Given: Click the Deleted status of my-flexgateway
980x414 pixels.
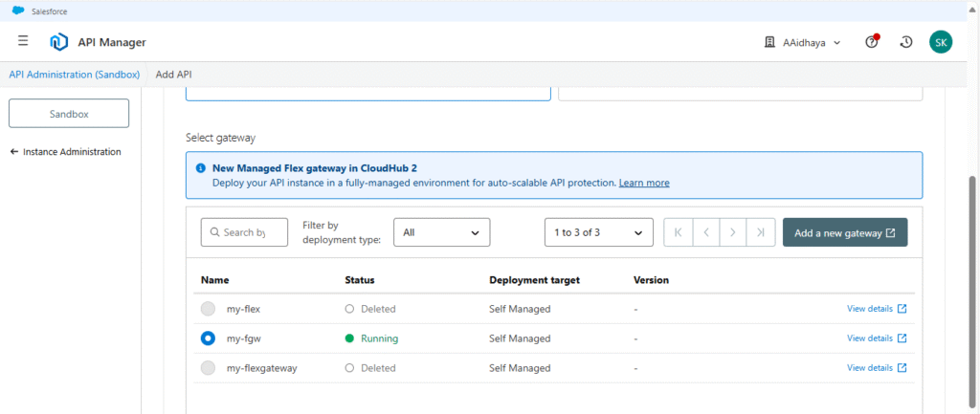Looking at the screenshot, I should coord(370,368).
